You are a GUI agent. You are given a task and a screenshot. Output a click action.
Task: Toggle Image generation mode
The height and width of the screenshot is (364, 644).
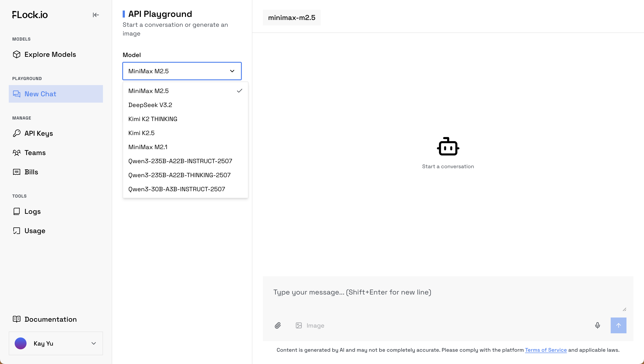coord(310,325)
